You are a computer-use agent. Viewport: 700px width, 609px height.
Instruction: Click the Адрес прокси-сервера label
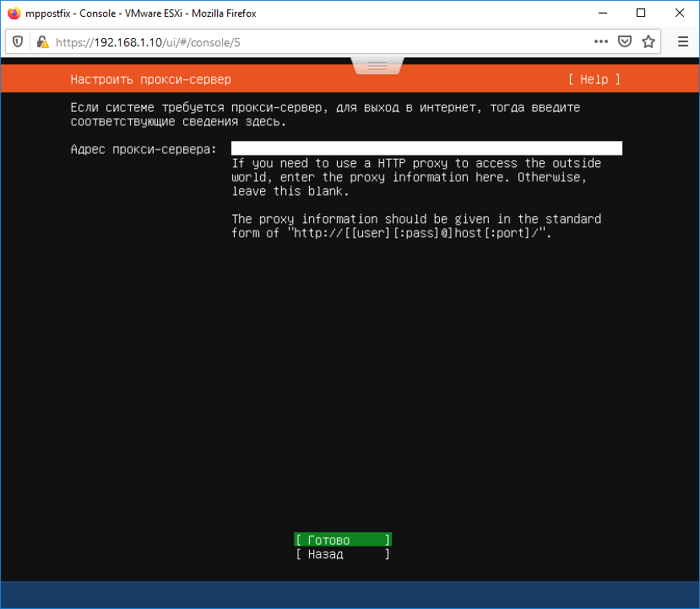click(x=143, y=148)
